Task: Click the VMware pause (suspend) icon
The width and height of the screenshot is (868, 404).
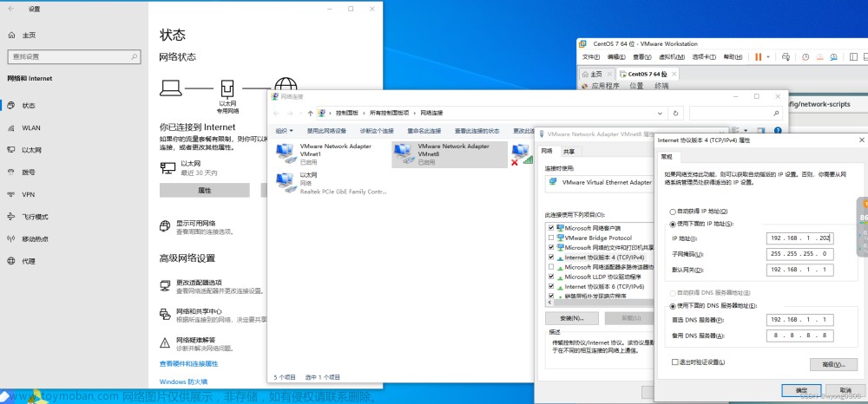Action: (759, 57)
